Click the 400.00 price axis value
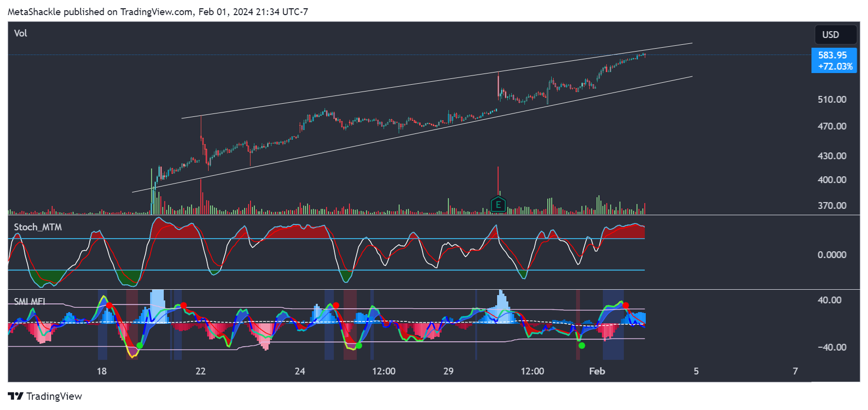This screenshot has width=868, height=410. click(x=832, y=180)
